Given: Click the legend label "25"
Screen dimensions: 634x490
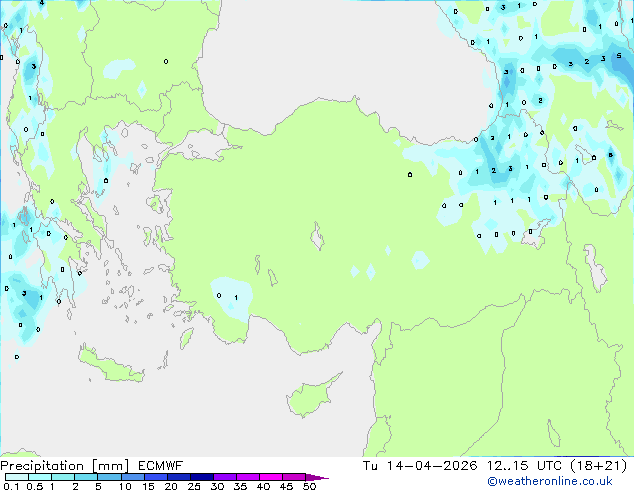Looking at the screenshot, I should pyautogui.click(x=194, y=486).
